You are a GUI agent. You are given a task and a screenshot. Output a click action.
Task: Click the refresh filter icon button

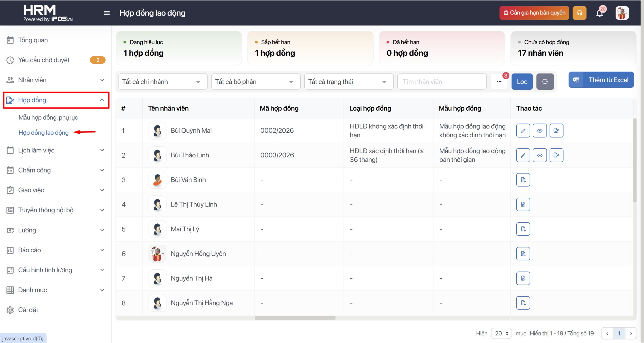pos(545,82)
